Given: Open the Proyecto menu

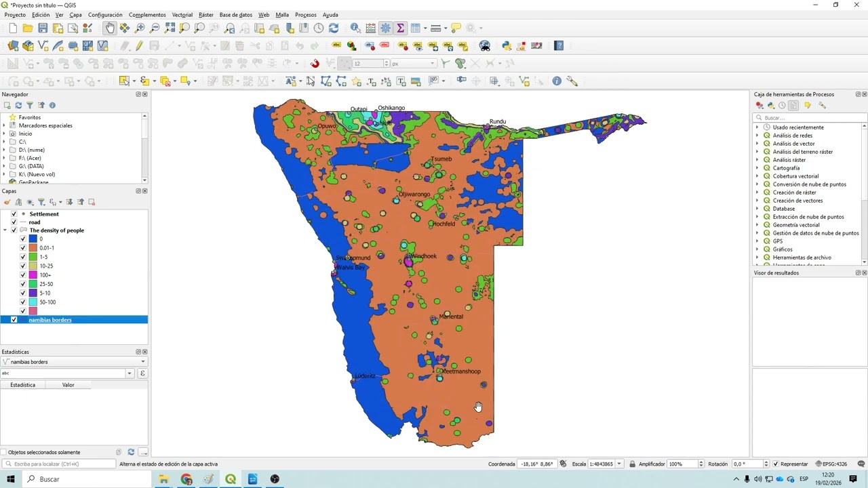Looking at the screenshot, I should click(15, 14).
